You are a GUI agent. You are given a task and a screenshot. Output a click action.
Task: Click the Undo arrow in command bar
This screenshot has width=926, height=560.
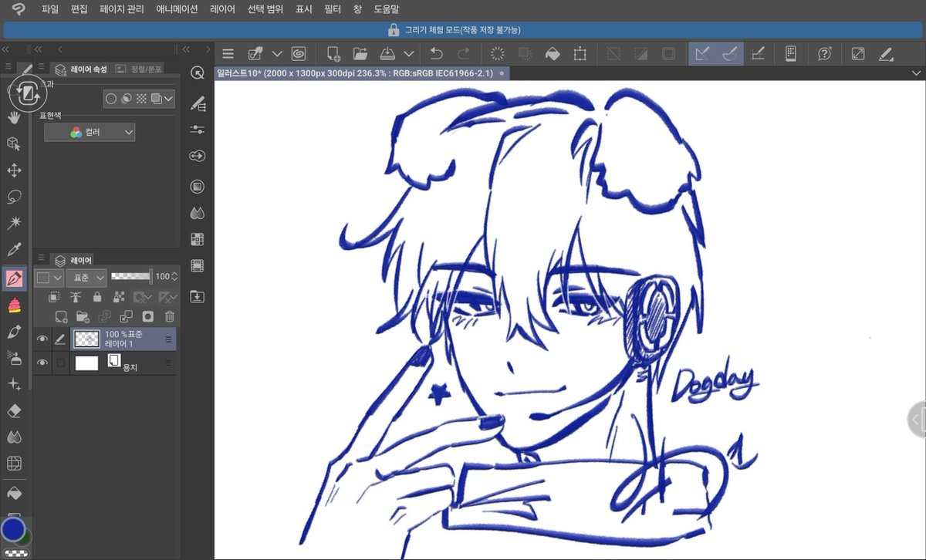437,54
